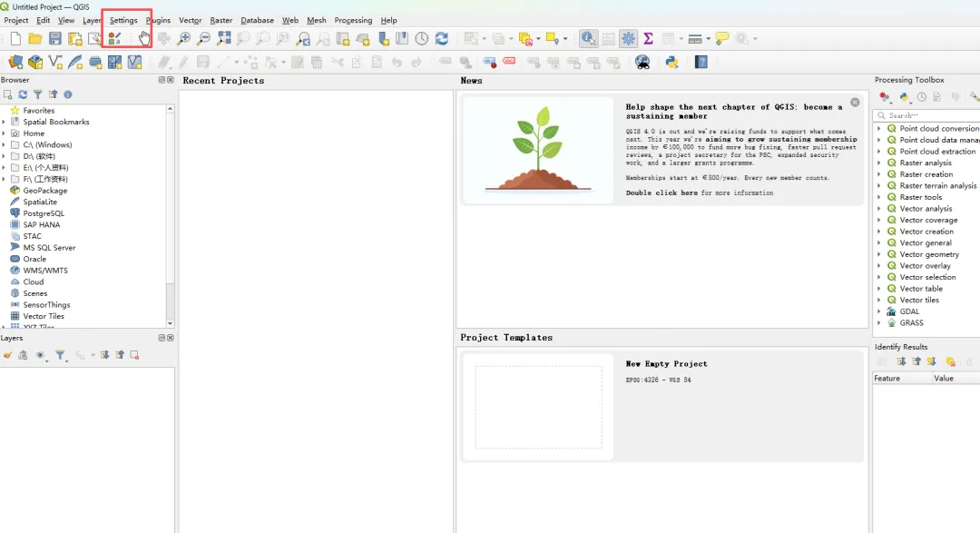
Task: Open the Raster menu
Action: (x=221, y=20)
